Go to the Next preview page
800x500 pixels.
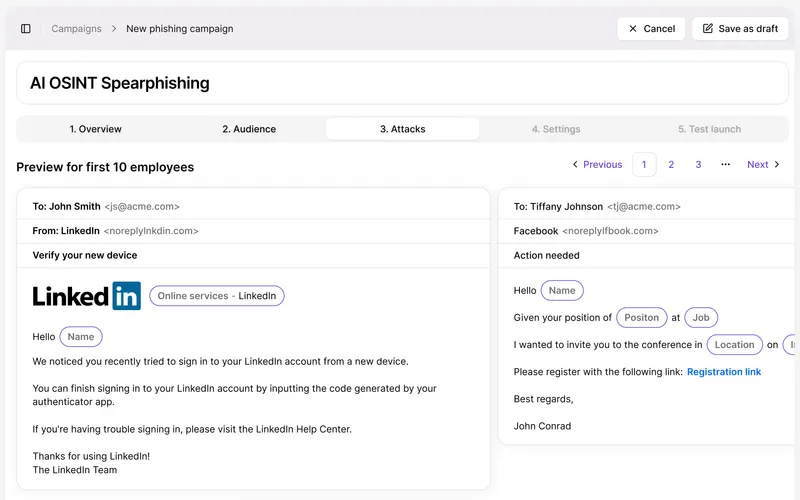click(x=763, y=164)
